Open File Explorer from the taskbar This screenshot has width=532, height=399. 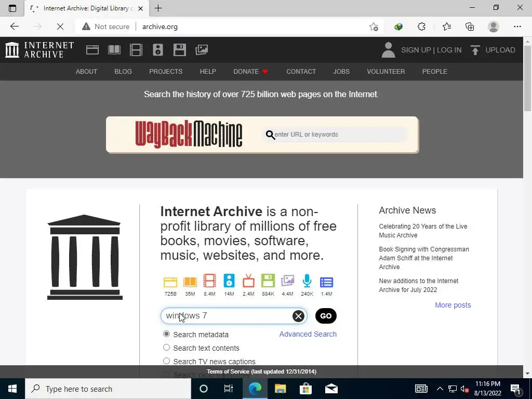point(280,389)
